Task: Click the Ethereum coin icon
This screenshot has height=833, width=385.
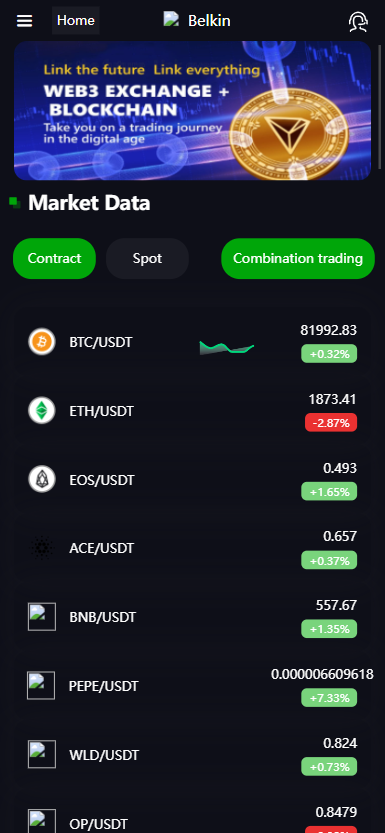Action: pos(41,410)
